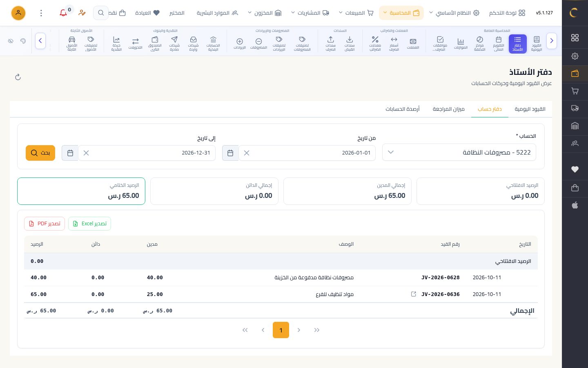Open Fixed Assets (الأصول الثابتة) car icon

point(72,44)
